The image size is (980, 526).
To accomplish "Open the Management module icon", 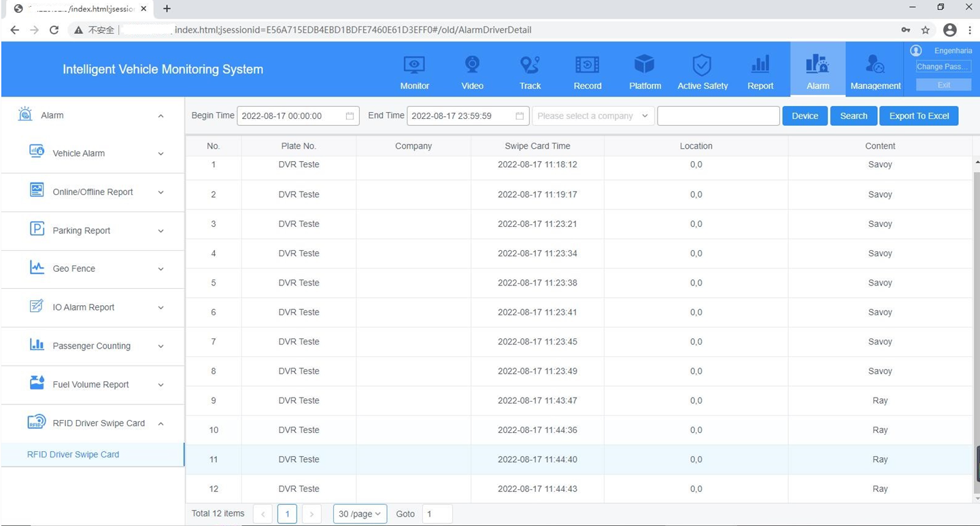I will point(875,65).
